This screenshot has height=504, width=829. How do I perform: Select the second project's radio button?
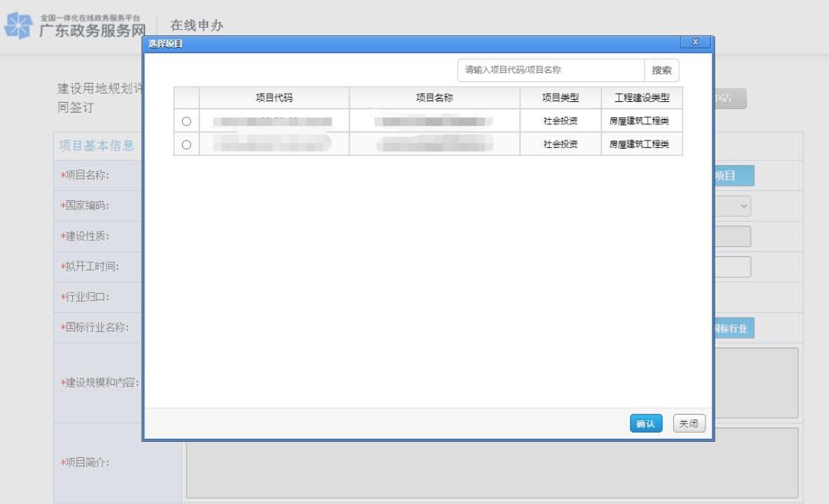(187, 144)
